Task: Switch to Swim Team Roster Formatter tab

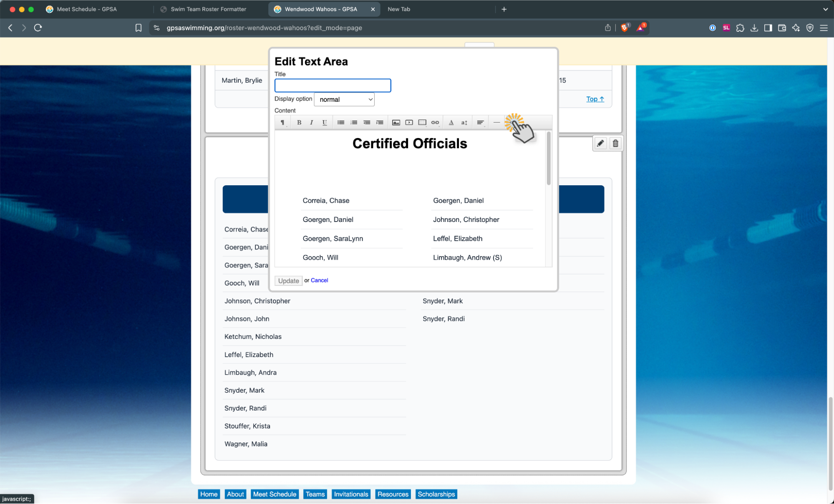Action: 208,9
